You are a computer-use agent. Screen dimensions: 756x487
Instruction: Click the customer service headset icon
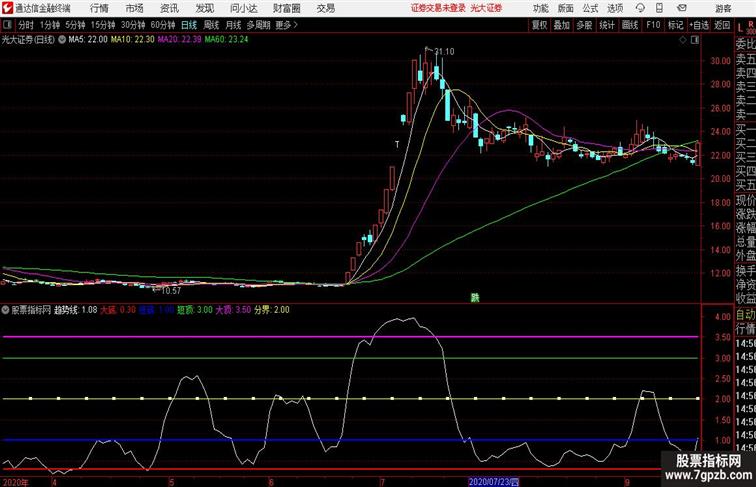[x=640, y=8]
